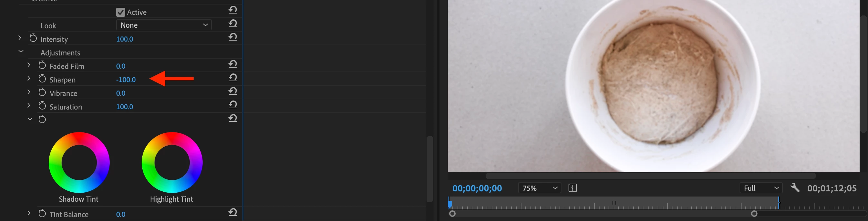The image size is (868, 221).
Task: Reset the Sharpen parameter
Action: point(233,77)
